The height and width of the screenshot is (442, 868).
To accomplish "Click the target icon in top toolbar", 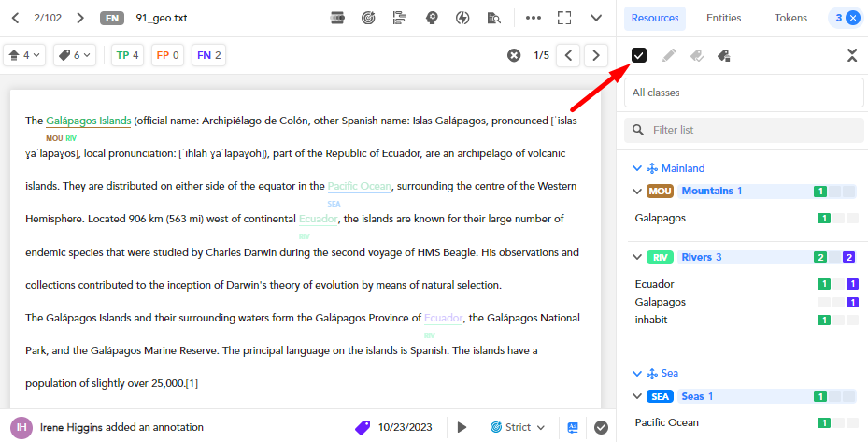I will pyautogui.click(x=369, y=18).
